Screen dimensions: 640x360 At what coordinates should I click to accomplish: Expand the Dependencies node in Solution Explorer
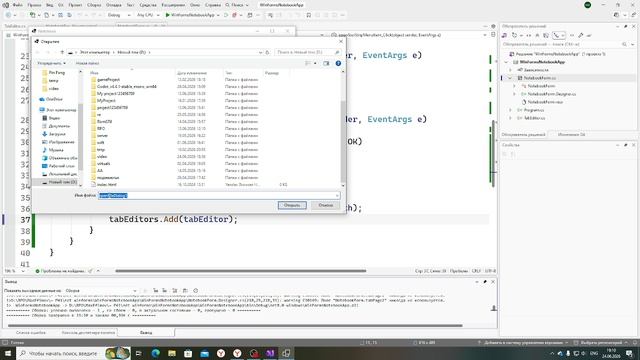(510, 70)
